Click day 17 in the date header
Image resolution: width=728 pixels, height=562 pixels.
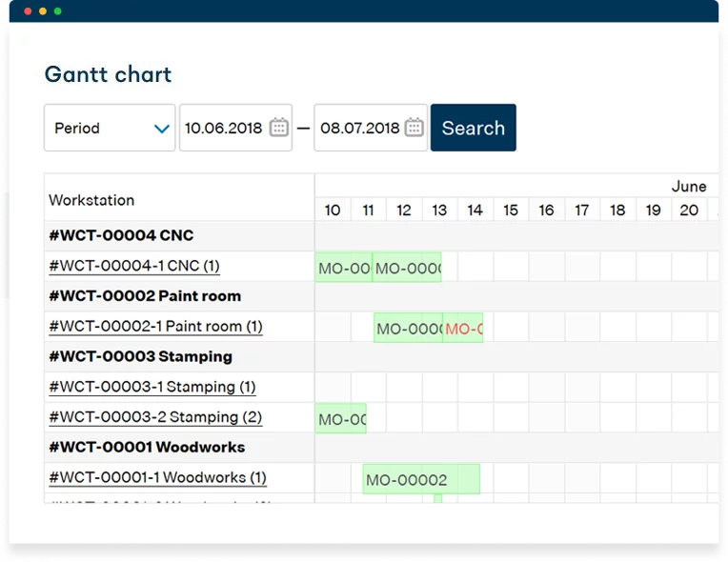click(x=582, y=211)
